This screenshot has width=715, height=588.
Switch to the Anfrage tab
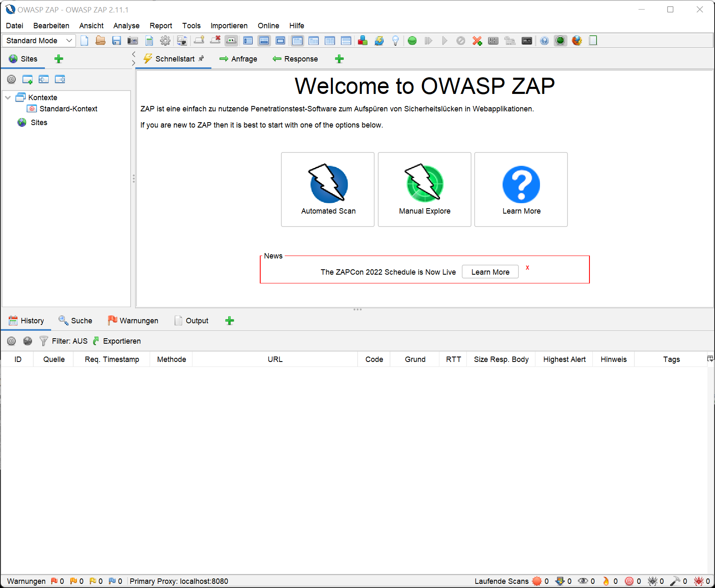[x=238, y=59]
